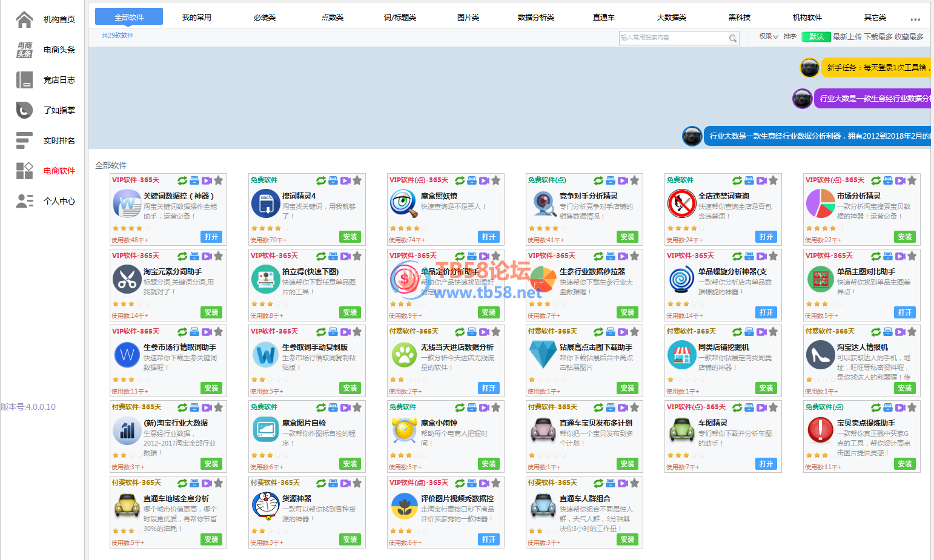The height and width of the screenshot is (560, 934).
Task: Click video tutorial icon on 搜词精灵4 card
Action: pyautogui.click(x=345, y=180)
